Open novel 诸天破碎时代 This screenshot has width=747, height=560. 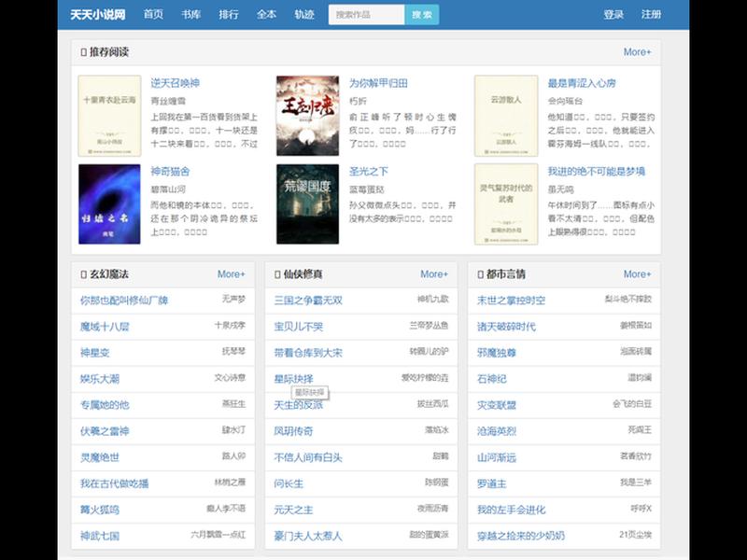[x=506, y=327]
